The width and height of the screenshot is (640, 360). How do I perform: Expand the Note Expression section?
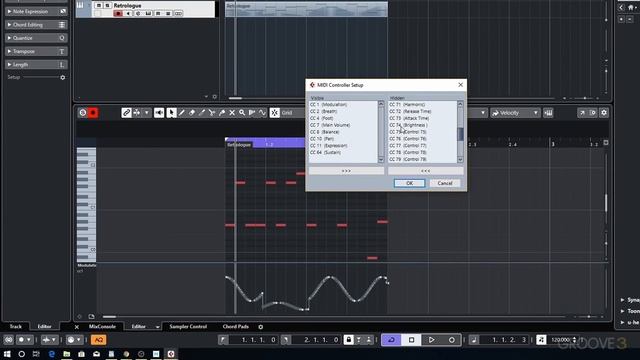coord(36,11)
